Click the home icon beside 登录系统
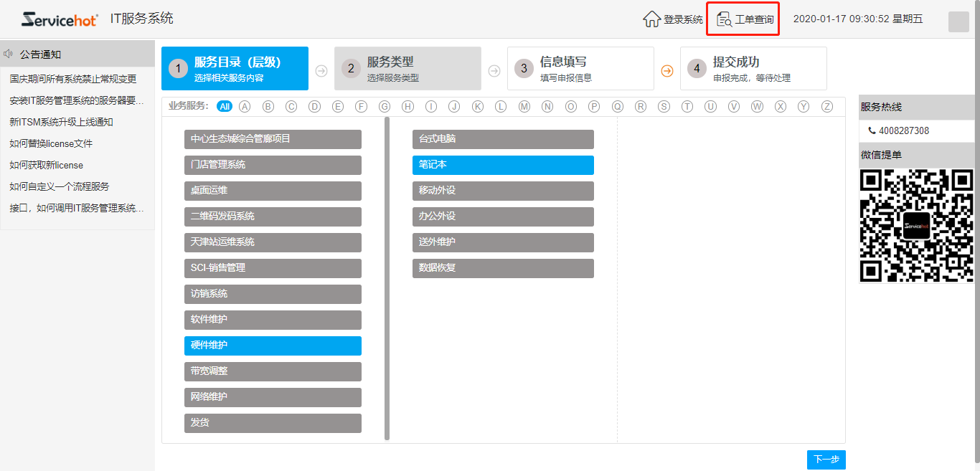 (x=651, y=19)
